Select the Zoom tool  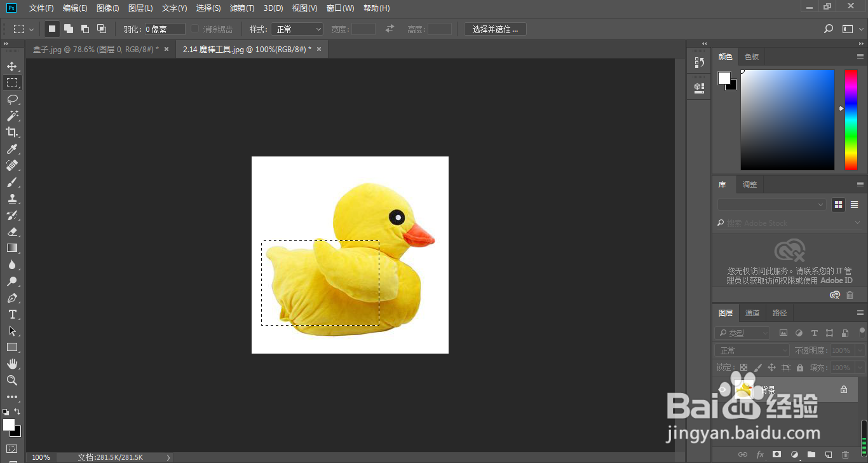pyautogui.click(x=12, y=380)
